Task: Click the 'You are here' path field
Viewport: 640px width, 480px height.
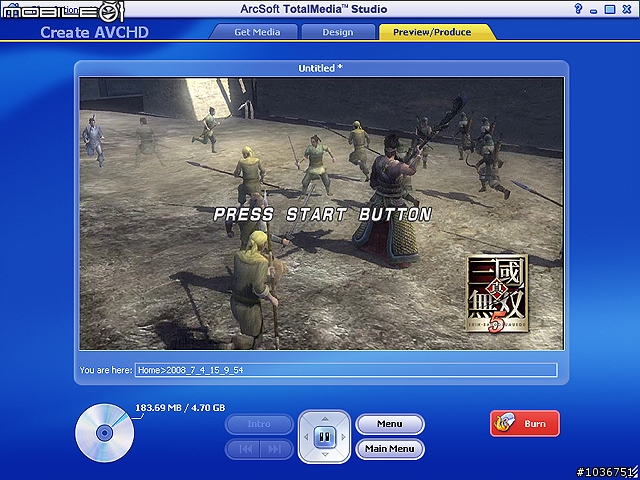Action: click(x=346, y=370)
